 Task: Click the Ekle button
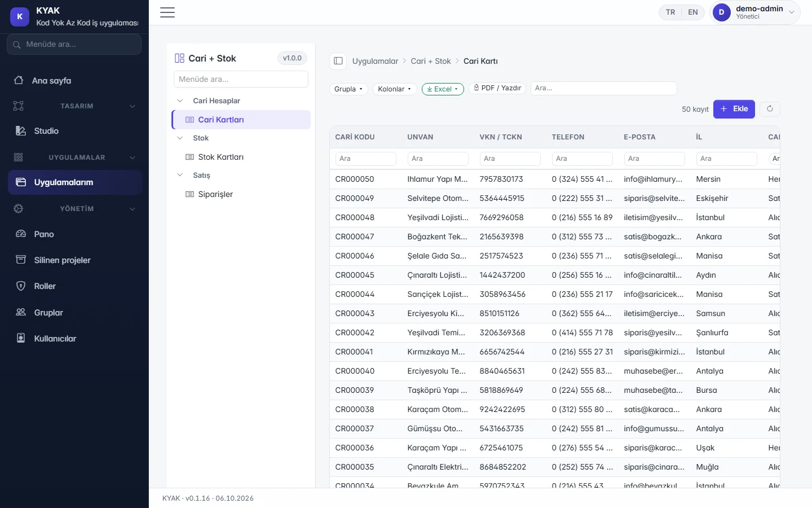[734, 109]
